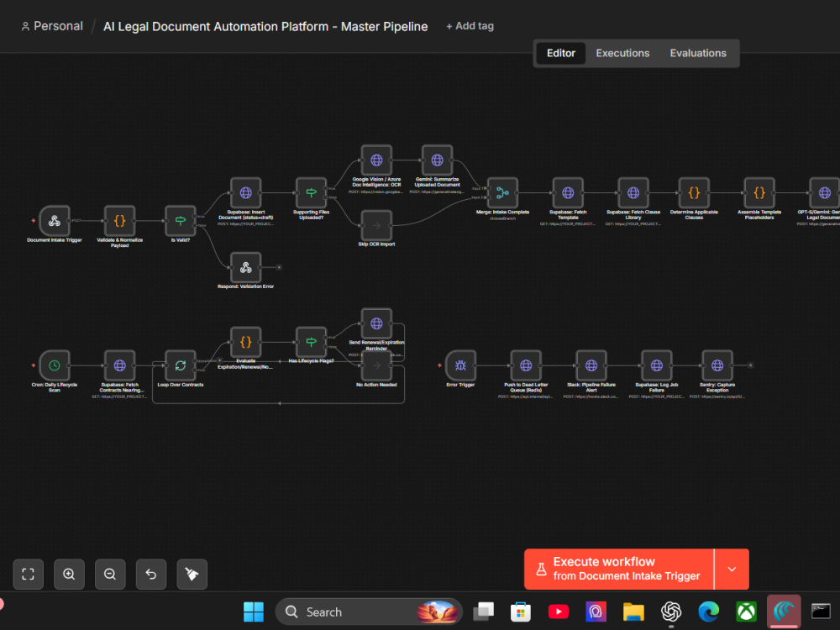Zoom in on the canvas
This screenshot has width=840, height=630.
69,575
